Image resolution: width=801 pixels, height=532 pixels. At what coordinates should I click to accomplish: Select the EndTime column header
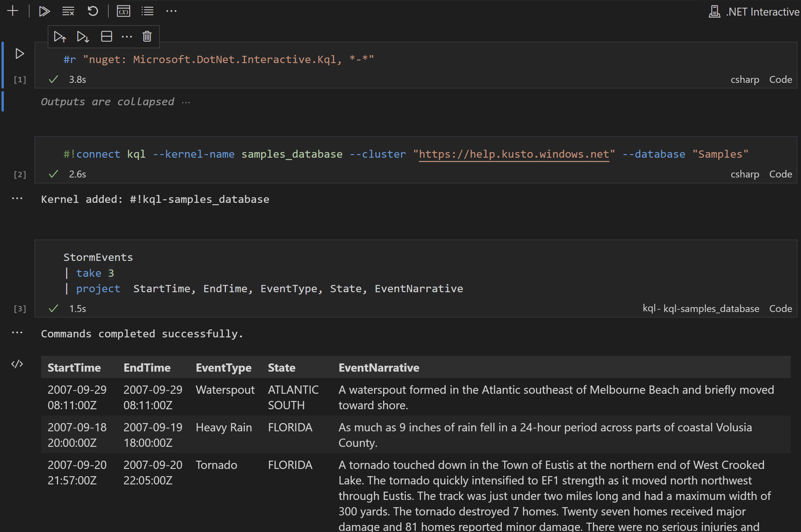click(x=147, y=367)
